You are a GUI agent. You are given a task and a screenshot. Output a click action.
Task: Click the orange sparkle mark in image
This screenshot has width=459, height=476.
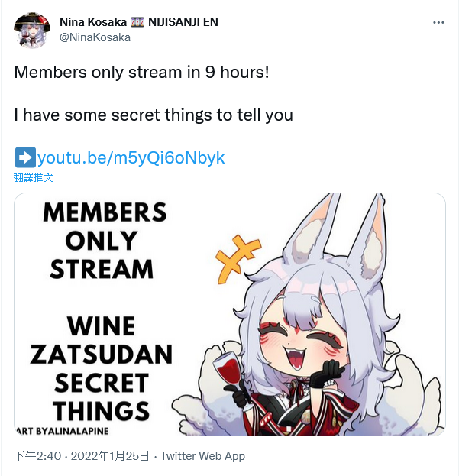(x=238, y=257)
